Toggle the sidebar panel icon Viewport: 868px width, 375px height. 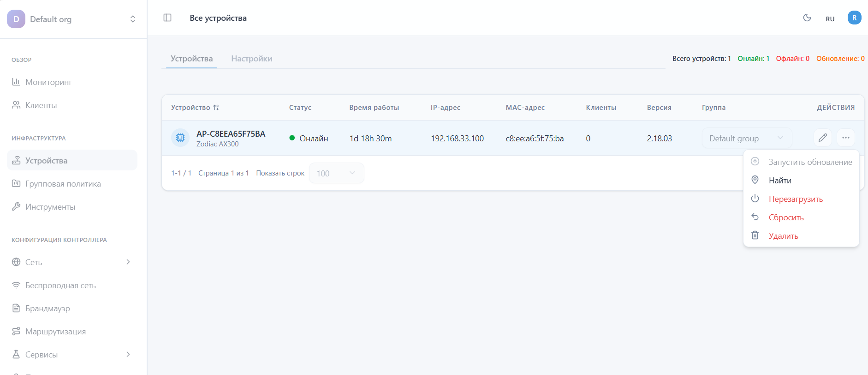167,18
